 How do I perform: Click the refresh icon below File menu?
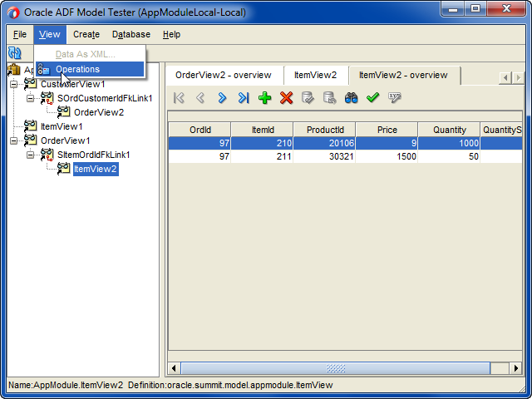click(15, 53)
